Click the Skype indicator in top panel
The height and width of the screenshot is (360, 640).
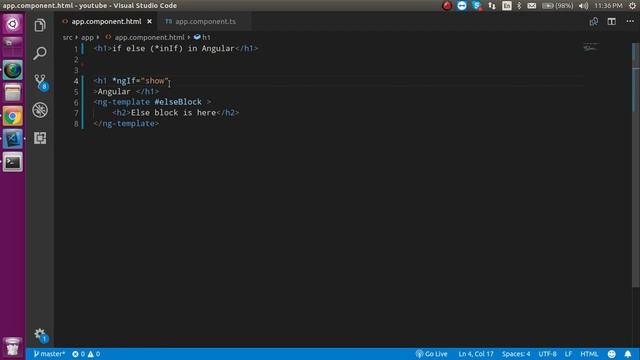click(x=476, y=6)
